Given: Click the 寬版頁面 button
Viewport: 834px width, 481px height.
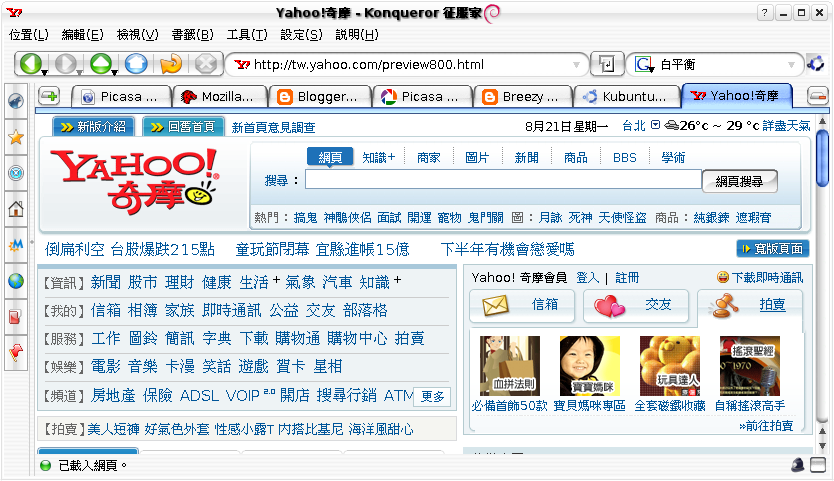Looking at the screenshot, I should tap(772, 248).
